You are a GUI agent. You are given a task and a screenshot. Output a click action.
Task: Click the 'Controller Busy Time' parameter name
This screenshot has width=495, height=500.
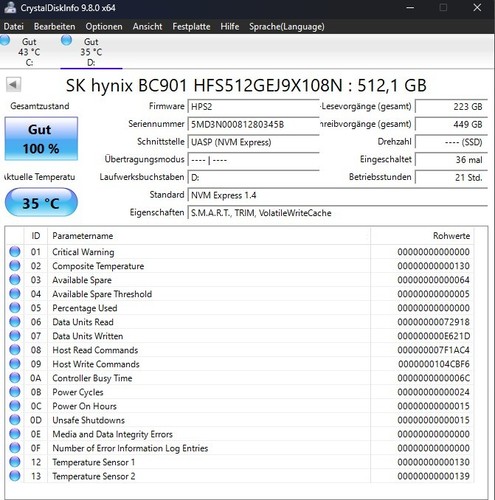92,378
